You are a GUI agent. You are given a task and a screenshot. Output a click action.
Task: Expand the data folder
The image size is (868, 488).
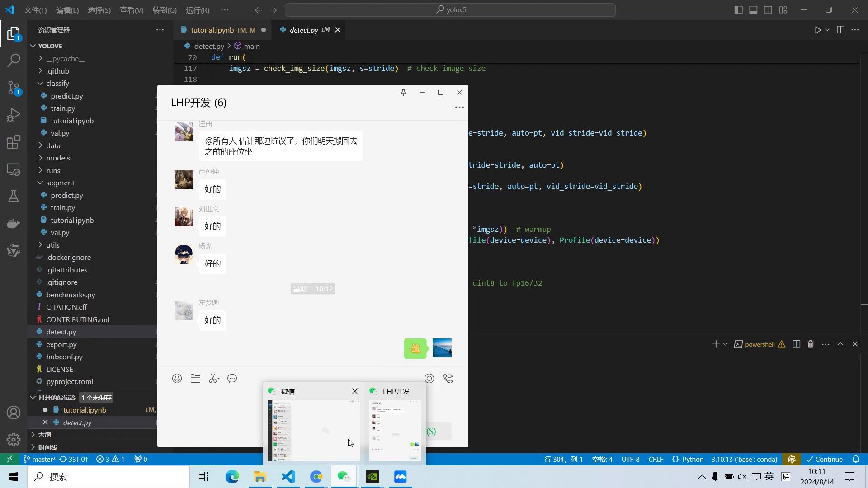40,145
